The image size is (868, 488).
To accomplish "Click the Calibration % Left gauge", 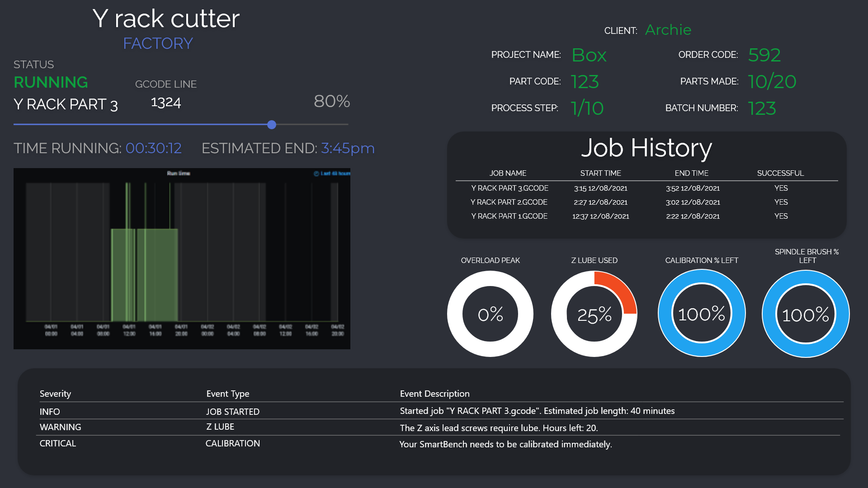I will coord(702,314).
